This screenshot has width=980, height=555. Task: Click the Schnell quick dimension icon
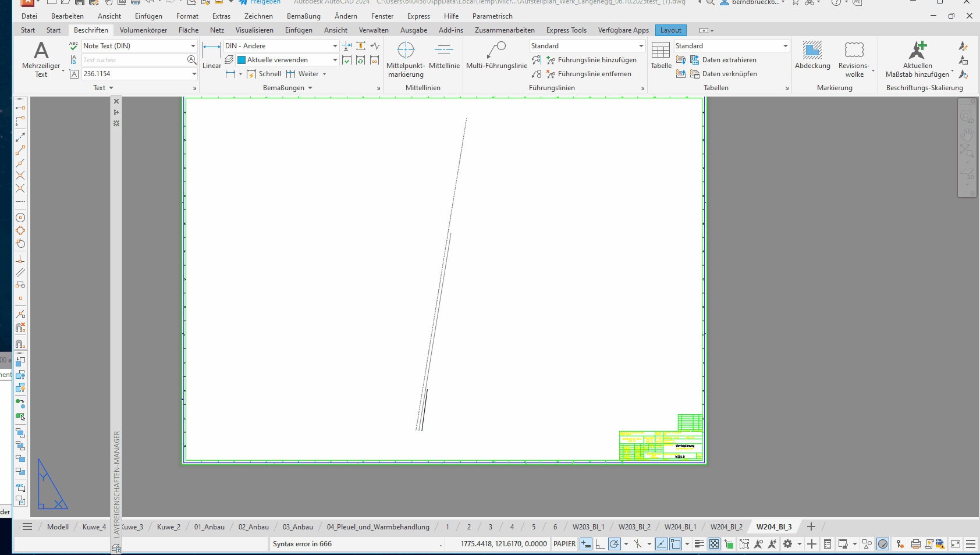pos(251,74)
